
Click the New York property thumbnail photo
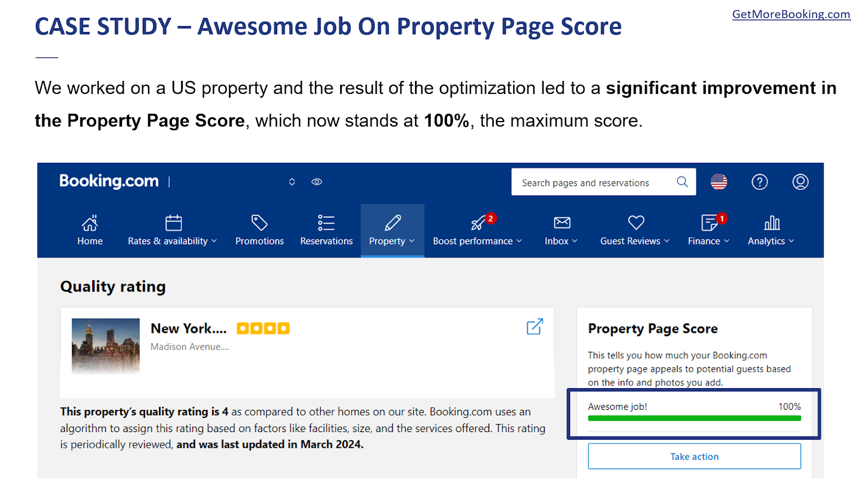(106, 346)
